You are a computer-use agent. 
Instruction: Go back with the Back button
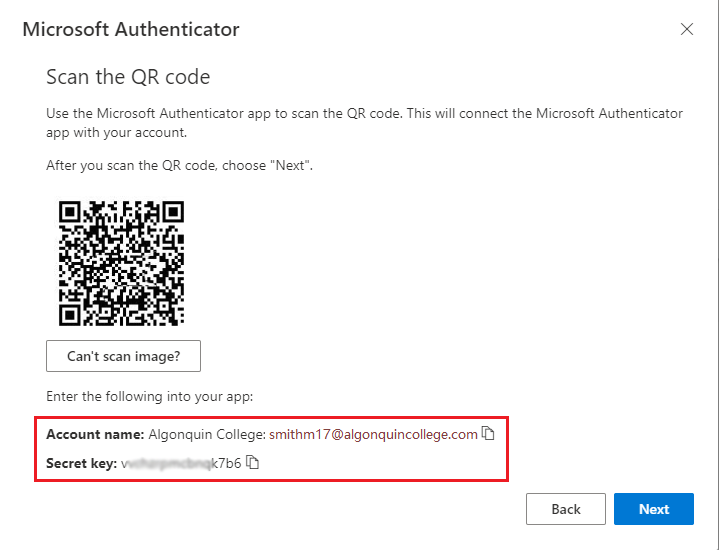tap(565, 509)
